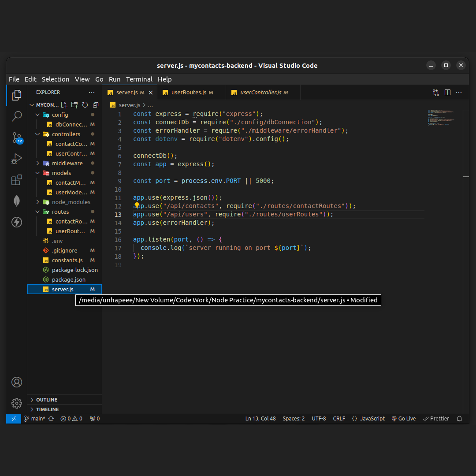Viewport: 476px width, 476px height.
Task: Click the editor vertical scrollbar
Action: click(466, 261)
